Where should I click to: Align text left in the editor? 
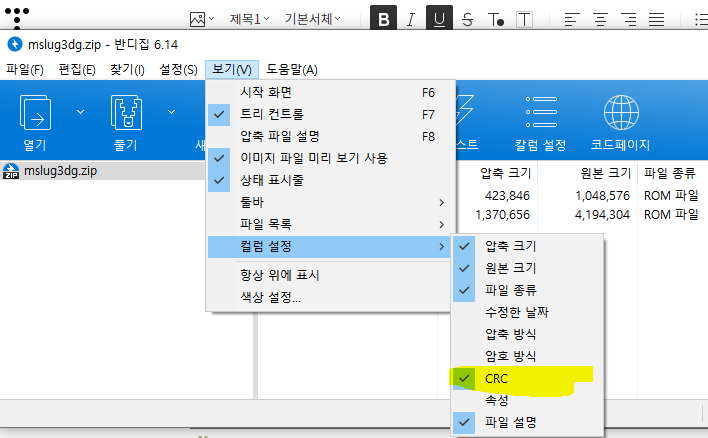coord(572,19)
